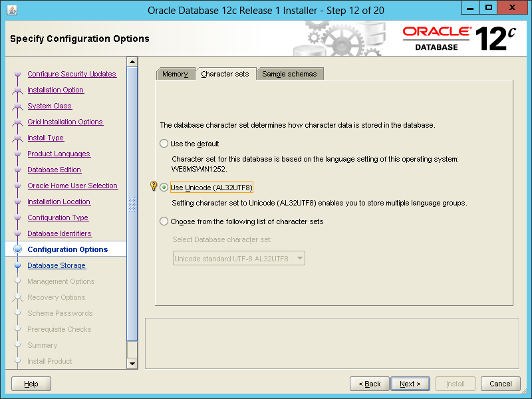Click the Specify Configuration Options heading
The width and height of the screenshot is (532, 399).
(x=80, y=39)
